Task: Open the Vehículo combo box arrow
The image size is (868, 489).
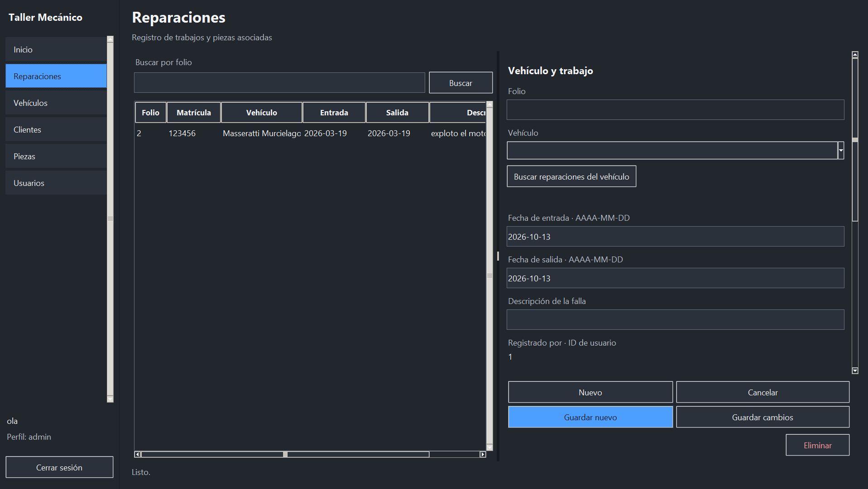Action: 841,150
